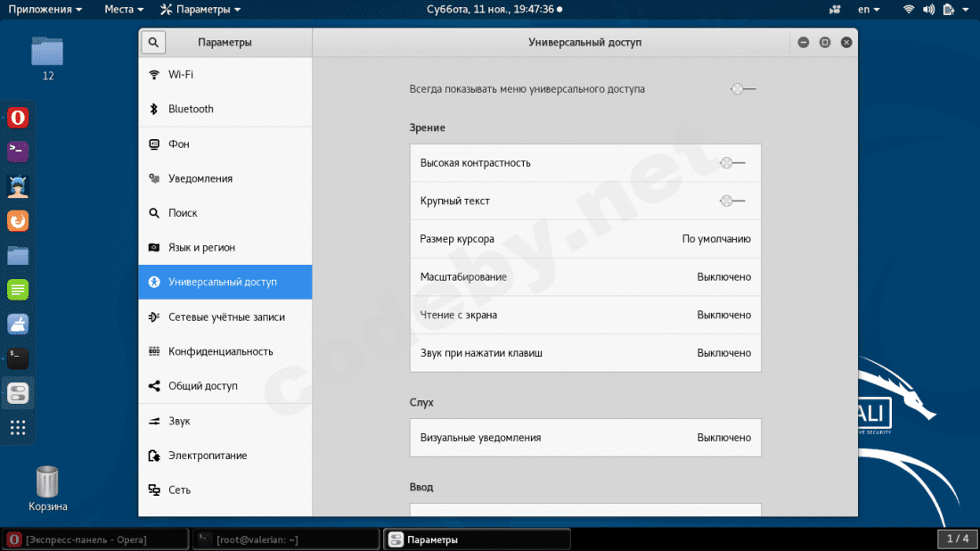Viewport: 980px width, 551px height.
Task: Open the anime-girl avatar dock app
Action: tap(18, 186)
